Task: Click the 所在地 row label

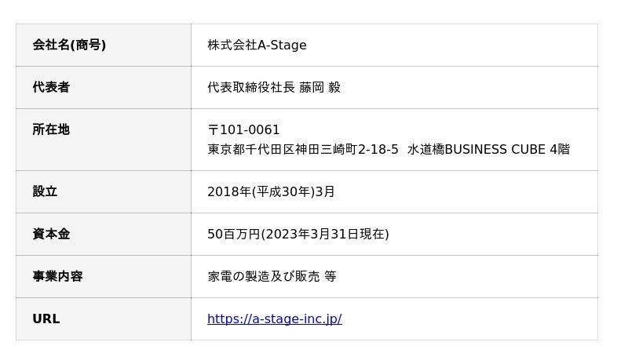Action: pyautogui.click(x=51, y=129)
